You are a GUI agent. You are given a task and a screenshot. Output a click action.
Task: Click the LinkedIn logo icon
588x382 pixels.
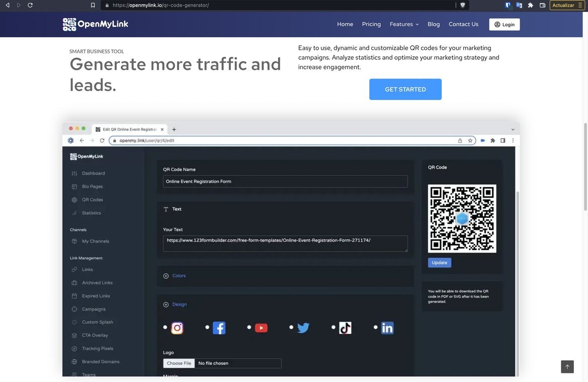pos(387,328)
